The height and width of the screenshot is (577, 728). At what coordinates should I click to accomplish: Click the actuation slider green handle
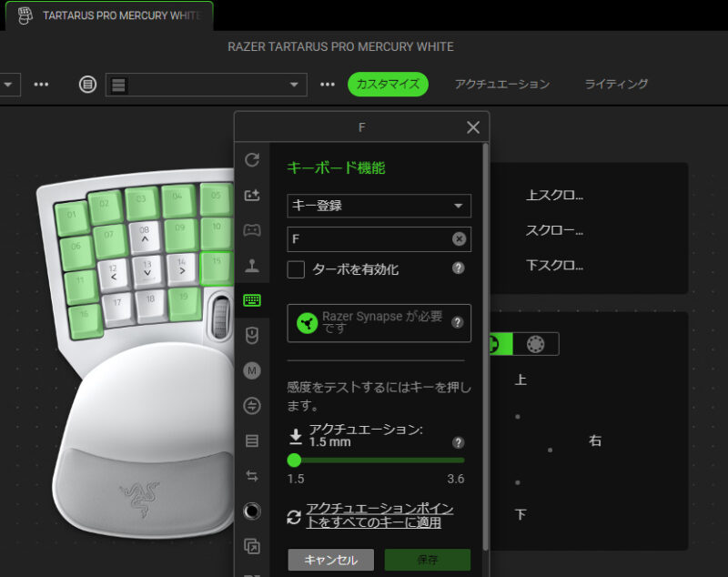point(294,460)
